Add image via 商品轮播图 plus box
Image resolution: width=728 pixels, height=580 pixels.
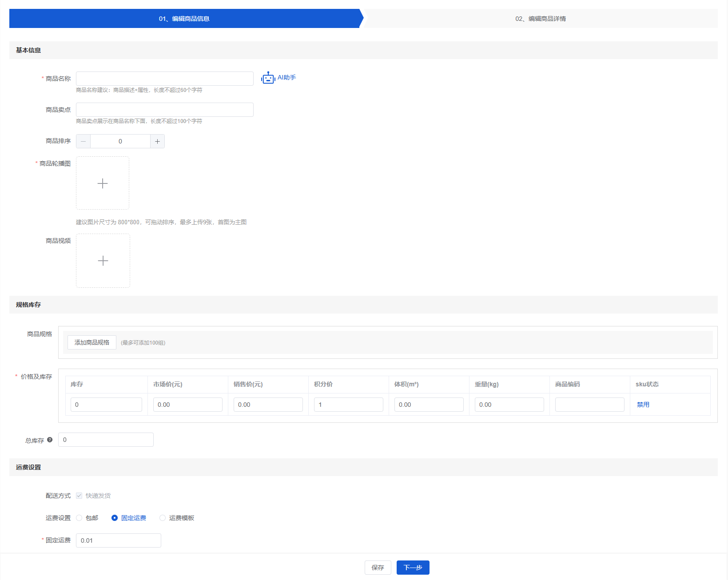(x=103, y=183)
